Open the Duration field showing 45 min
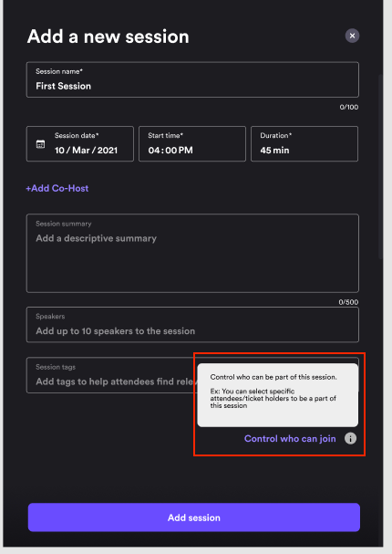392x554 pixels. pos(304,144)
